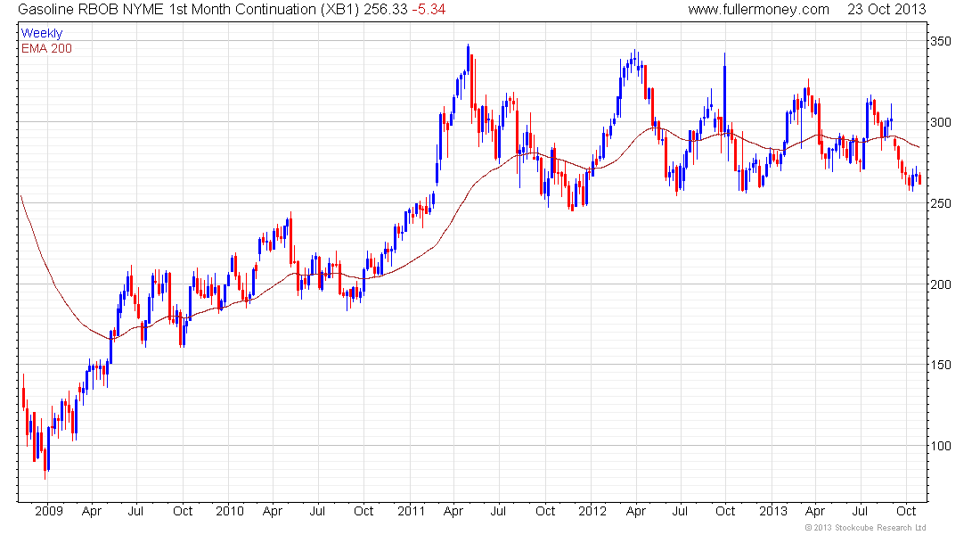
Task: Click the Jul label following 2013
Action: [x=861, y=511]
